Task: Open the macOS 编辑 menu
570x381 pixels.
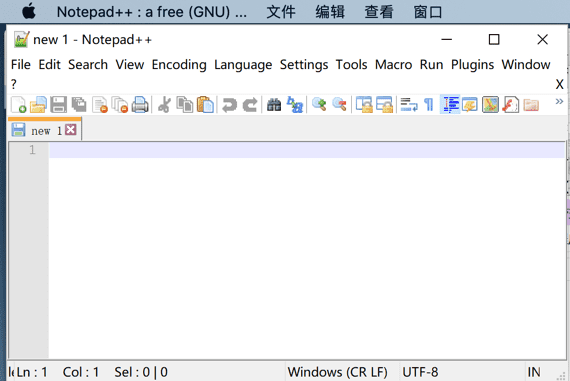Action: pos(330,12)
